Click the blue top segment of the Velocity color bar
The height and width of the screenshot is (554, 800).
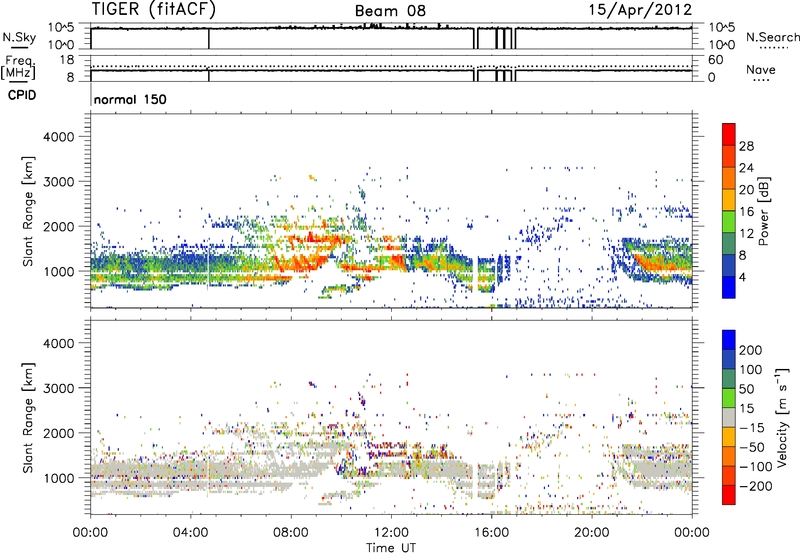[x=729, y=340]
